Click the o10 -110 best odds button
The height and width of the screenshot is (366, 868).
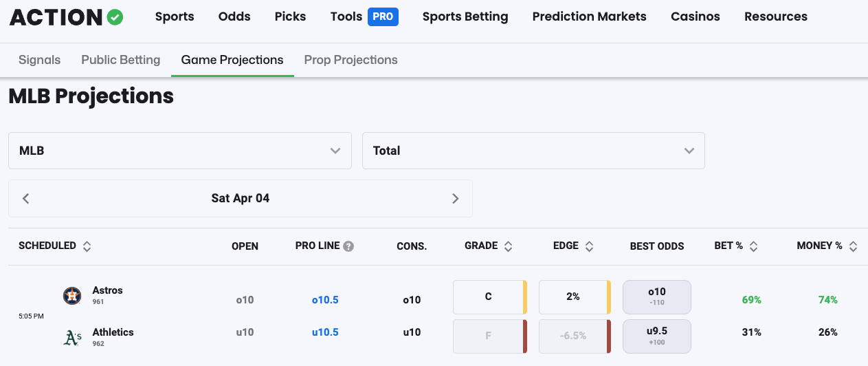pyautogui.click(x=657, y=297)
